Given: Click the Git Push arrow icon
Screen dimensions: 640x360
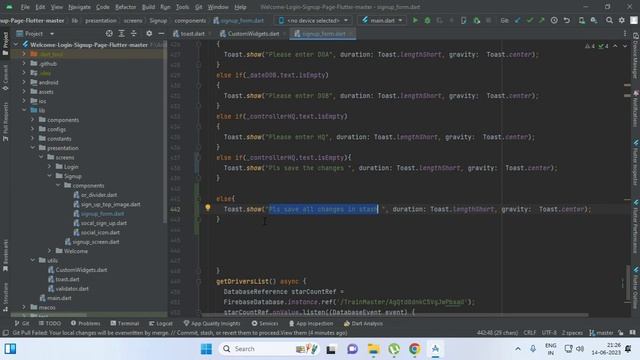Looking at the screenshot, I should [542, 20].
